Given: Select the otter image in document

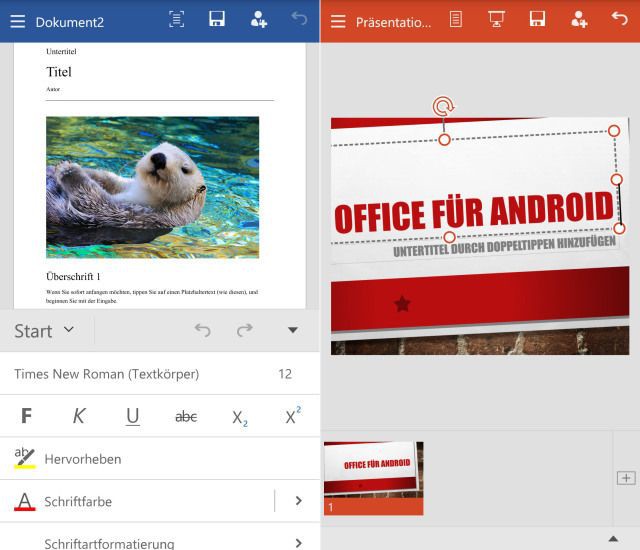Looking at the screenshot, I should (152, 187).
